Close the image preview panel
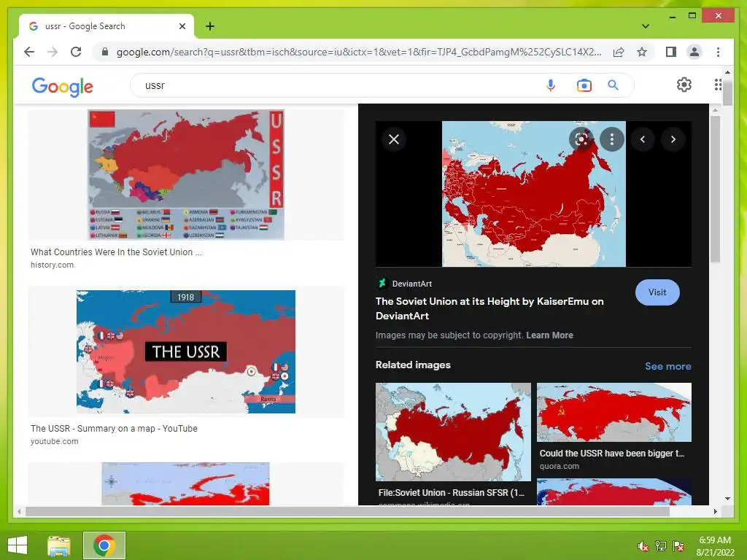The width and height of the screenshot is (747, 560). [x=393, y=139]
